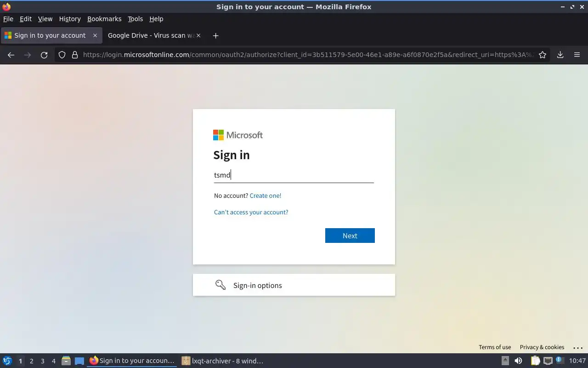588x368 pixels.
Task: Reload the current page
Action: pos(44,55)
